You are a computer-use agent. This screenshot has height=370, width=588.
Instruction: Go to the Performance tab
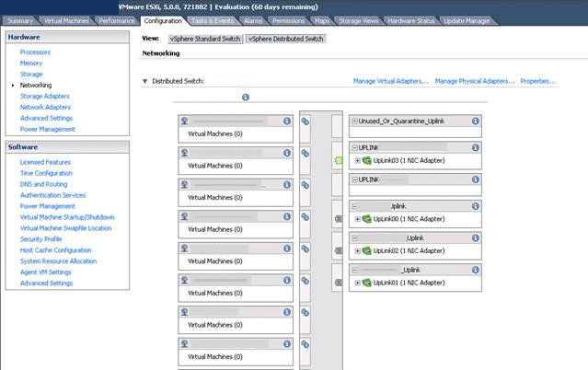pos(117,21)
